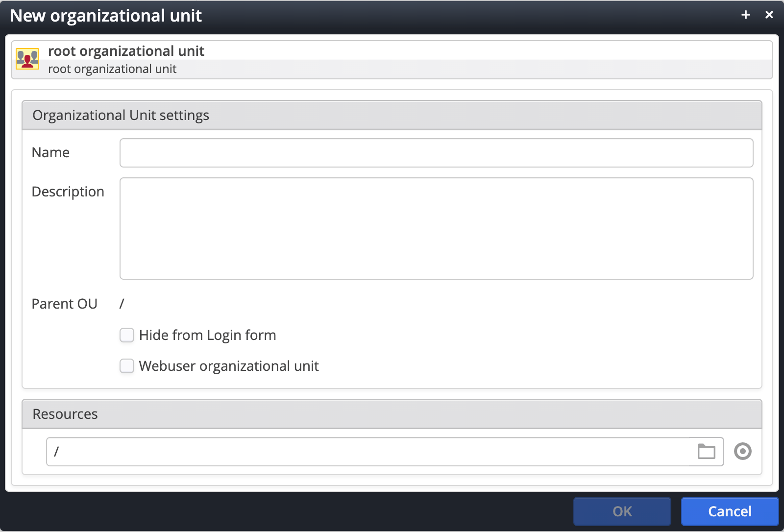
Task: Click the Parent OU path value "/"
Action: click(122, 303)
